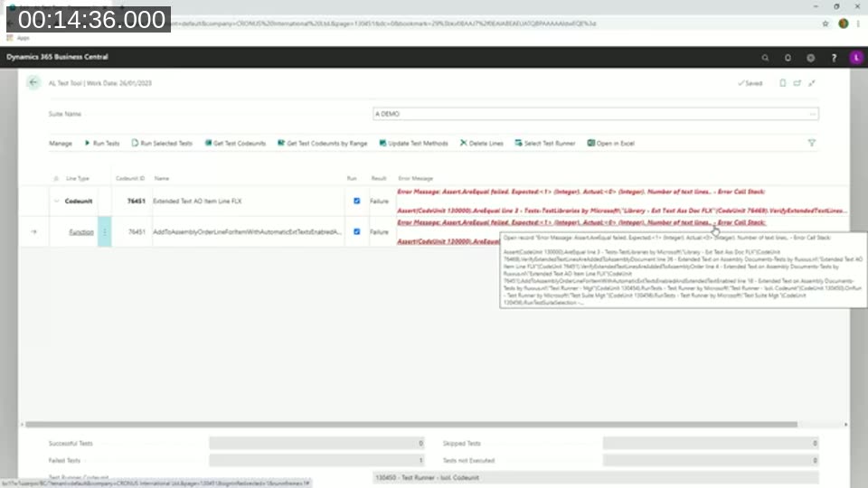Click the bookmark page icon near Saved
This screenshot has height=488, width=868.
pyautogui.click(x=782, y=83)
